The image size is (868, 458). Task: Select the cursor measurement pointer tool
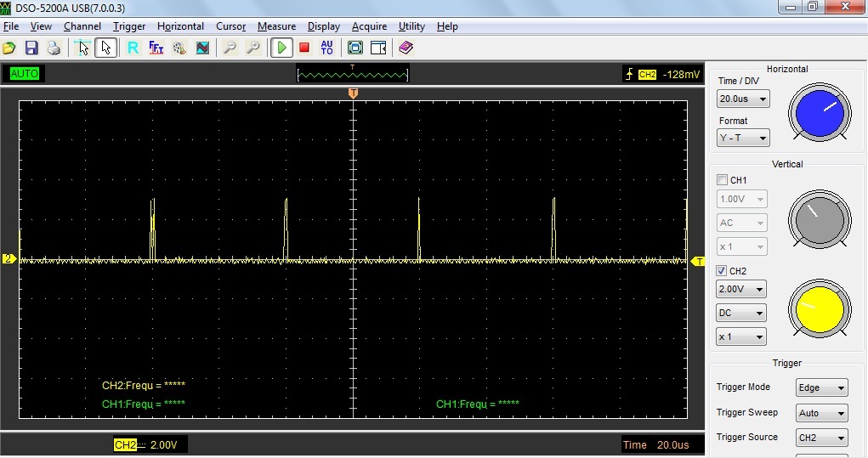coord(83,48)
